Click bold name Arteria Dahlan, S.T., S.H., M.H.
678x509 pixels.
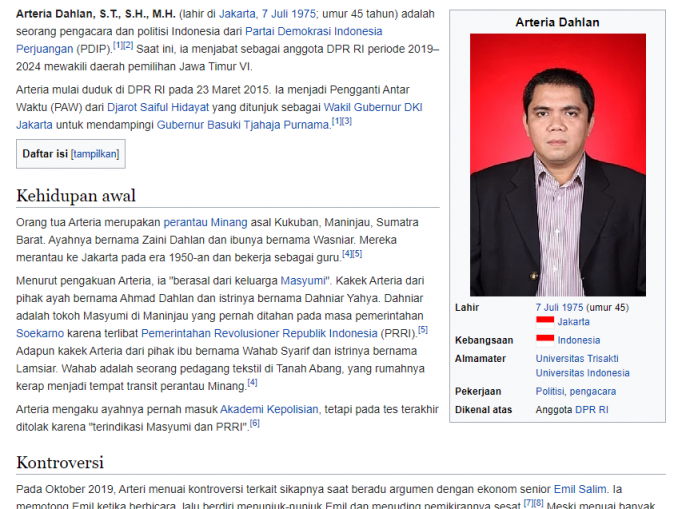[96, 14]
